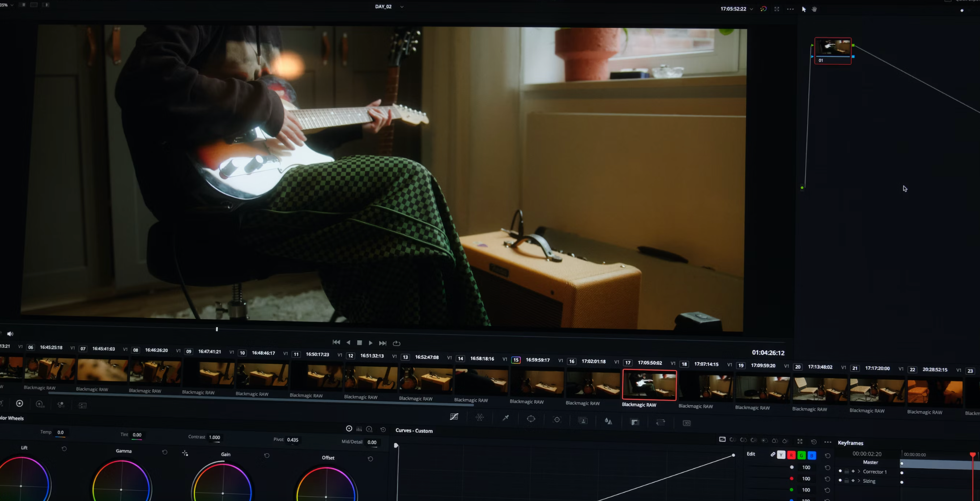Click the Contrast value 1.000
This screenshot has height=501, width=980.
[x=214, y=437]
